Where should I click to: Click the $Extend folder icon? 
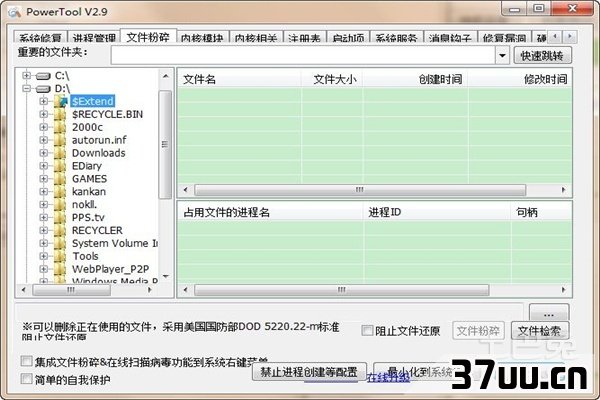pos(60,101)
